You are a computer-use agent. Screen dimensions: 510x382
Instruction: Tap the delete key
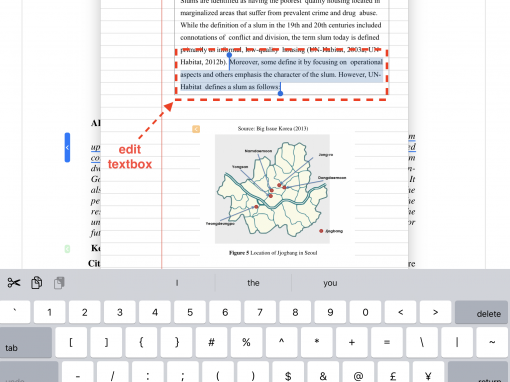[x=481, y=312]
